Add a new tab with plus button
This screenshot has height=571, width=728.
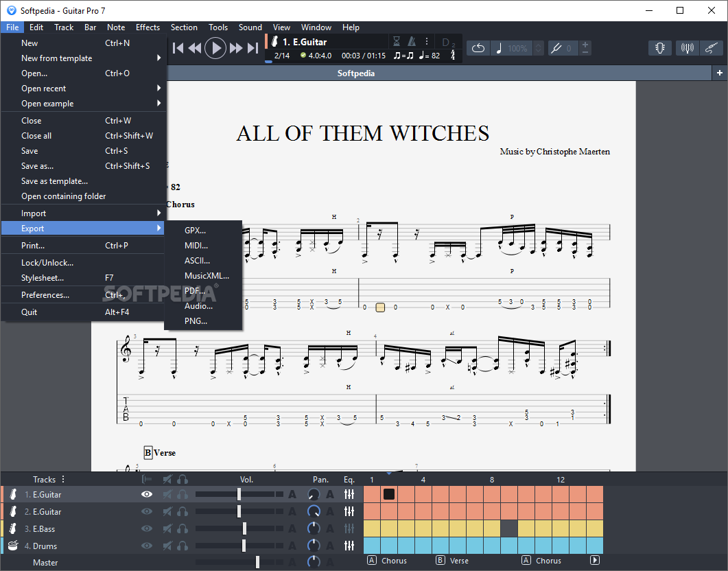(x=720, y=73)
